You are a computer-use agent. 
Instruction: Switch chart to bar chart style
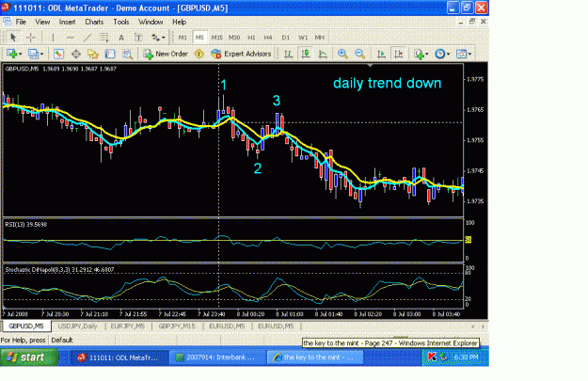[289, 54]
